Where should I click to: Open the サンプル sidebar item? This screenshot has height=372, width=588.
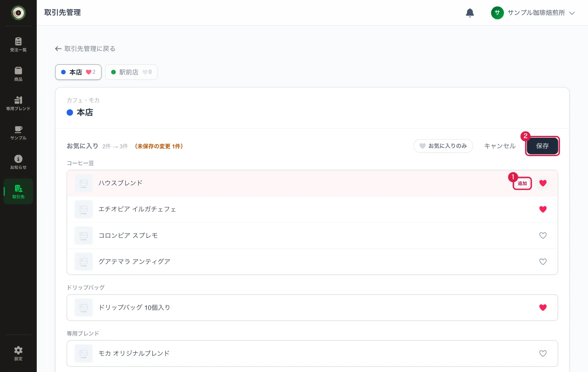click(x=18, y=133)
